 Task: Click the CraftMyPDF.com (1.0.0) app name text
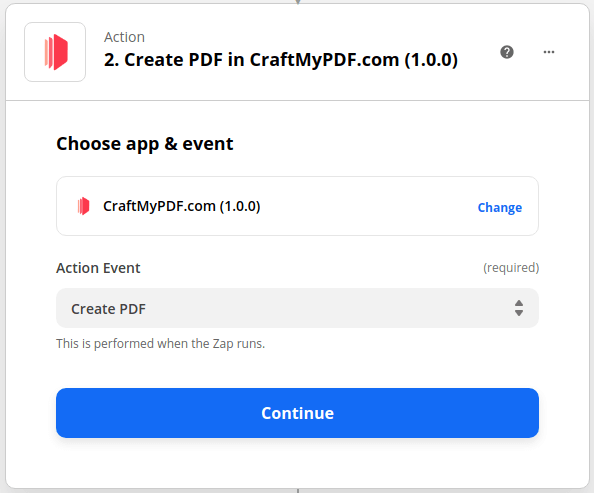pyautogui.click(x=181, y=206)
